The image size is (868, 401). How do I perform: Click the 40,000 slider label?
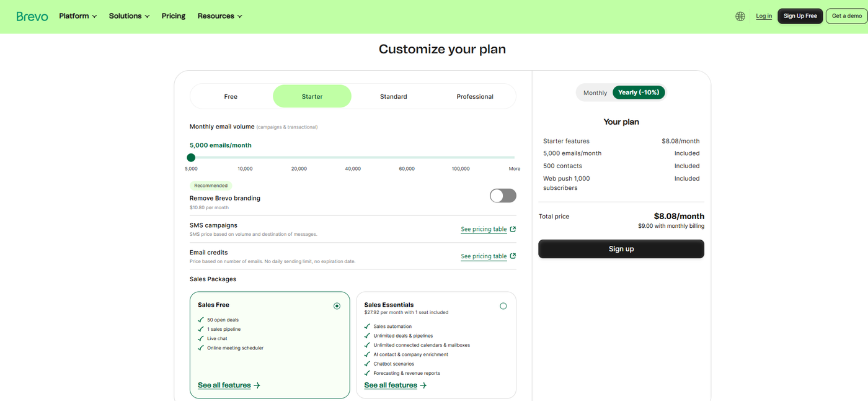tap(353, 169)
